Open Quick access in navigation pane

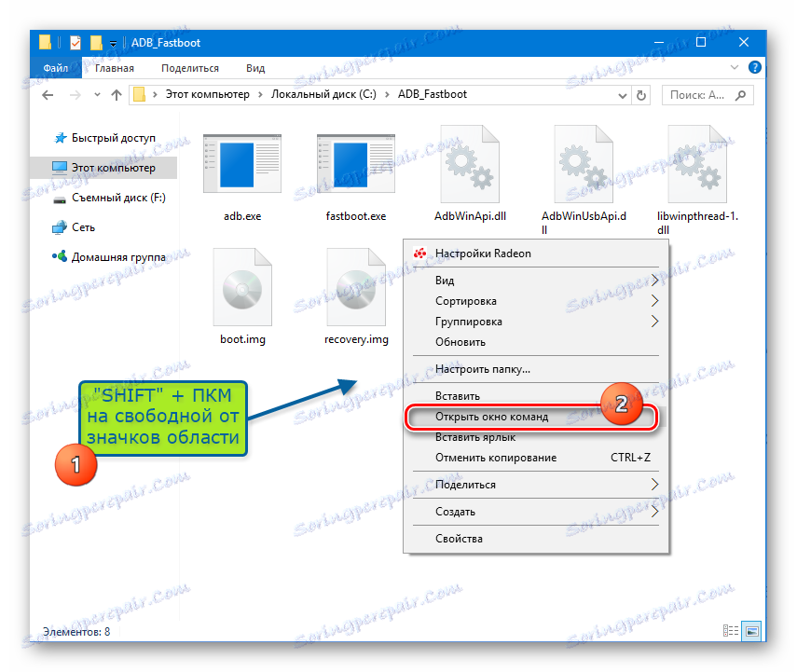click(104, 138)
